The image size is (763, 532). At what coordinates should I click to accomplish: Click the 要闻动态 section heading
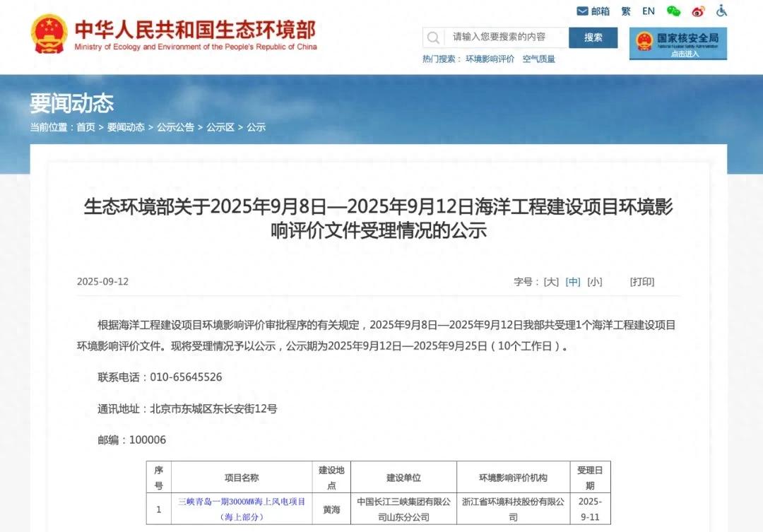click(71, 102)
